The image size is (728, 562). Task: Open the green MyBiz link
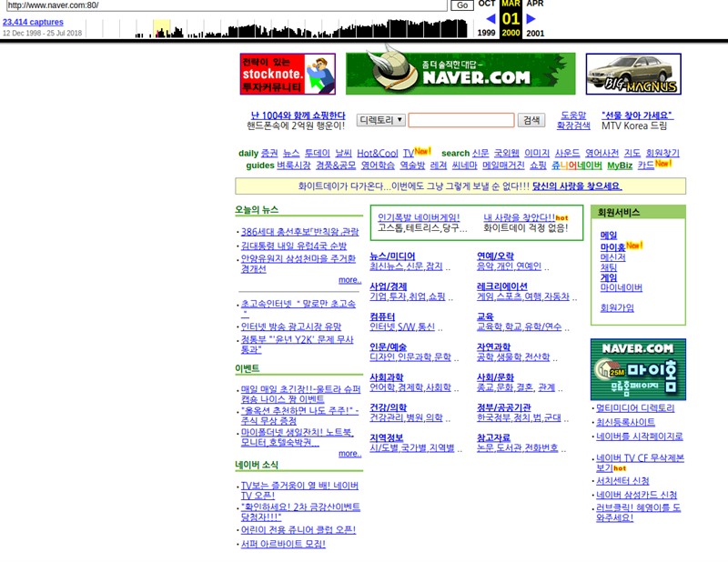coord(620,166)
